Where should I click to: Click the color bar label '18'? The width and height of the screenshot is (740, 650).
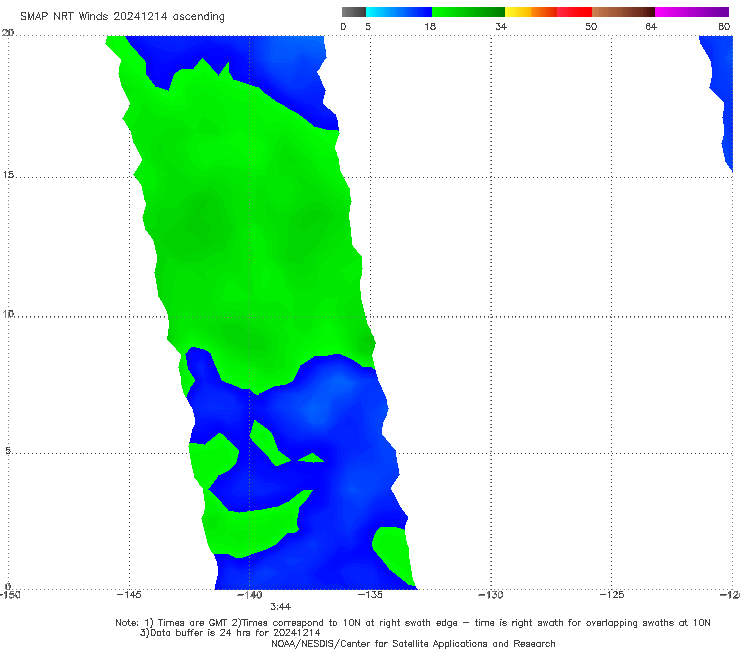tap(430, 26)
